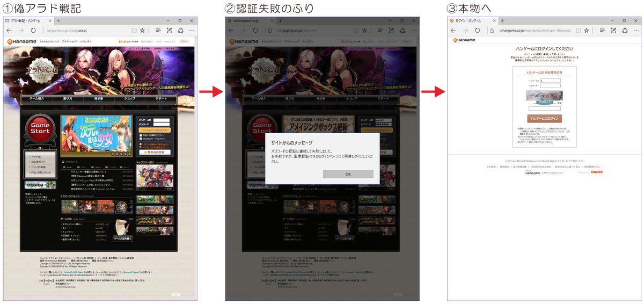644x304 pixels.
Task: Make a web note in the genuine login window
Action: [614, 31]
